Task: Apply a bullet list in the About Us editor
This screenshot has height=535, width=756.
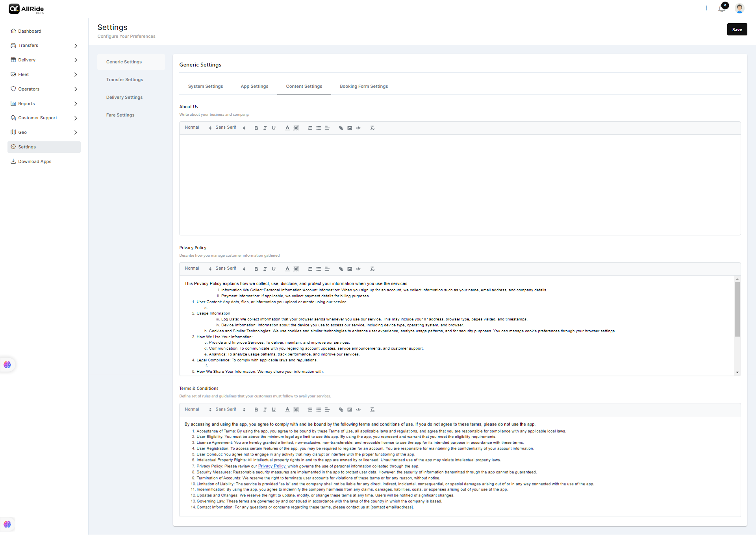Action: click(x=319, y=128)
